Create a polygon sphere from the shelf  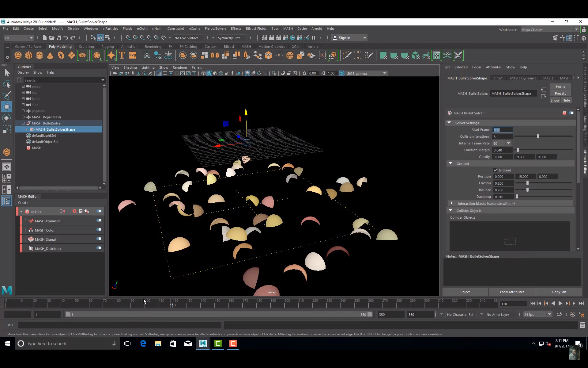click(18, 55)
